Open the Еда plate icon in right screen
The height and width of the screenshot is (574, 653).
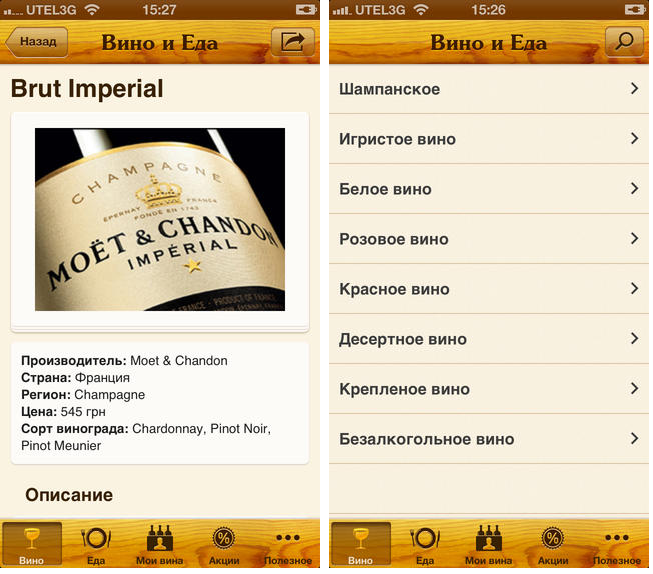pyautogui.click(x=425, y=538)
